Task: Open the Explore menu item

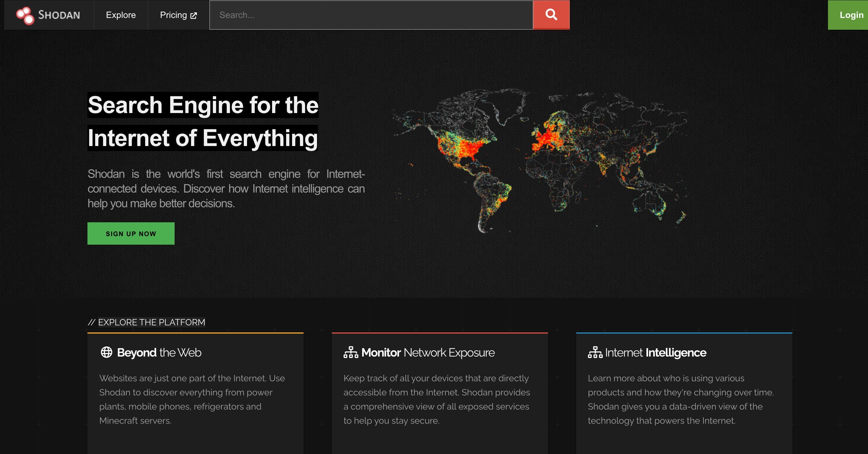Action: 121,15
